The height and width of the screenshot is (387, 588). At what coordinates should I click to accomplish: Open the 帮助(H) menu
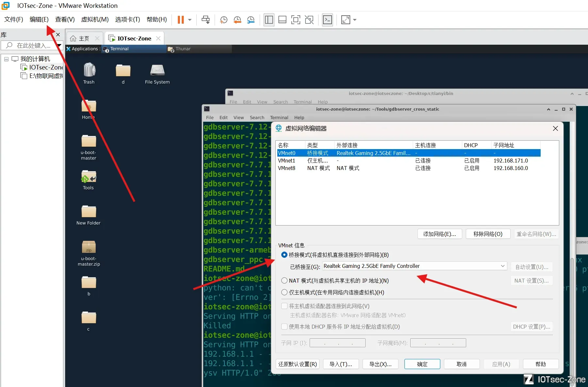pyautogui.click(x=157, y=20)
